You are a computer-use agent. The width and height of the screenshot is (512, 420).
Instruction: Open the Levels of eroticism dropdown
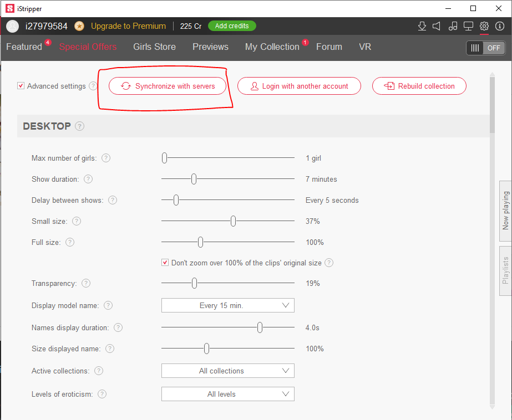[227, 394]
